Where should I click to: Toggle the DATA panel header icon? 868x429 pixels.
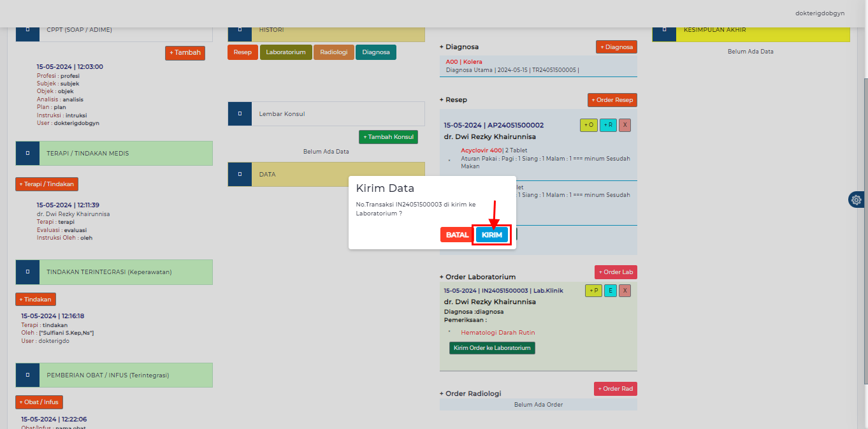point(240,174)
